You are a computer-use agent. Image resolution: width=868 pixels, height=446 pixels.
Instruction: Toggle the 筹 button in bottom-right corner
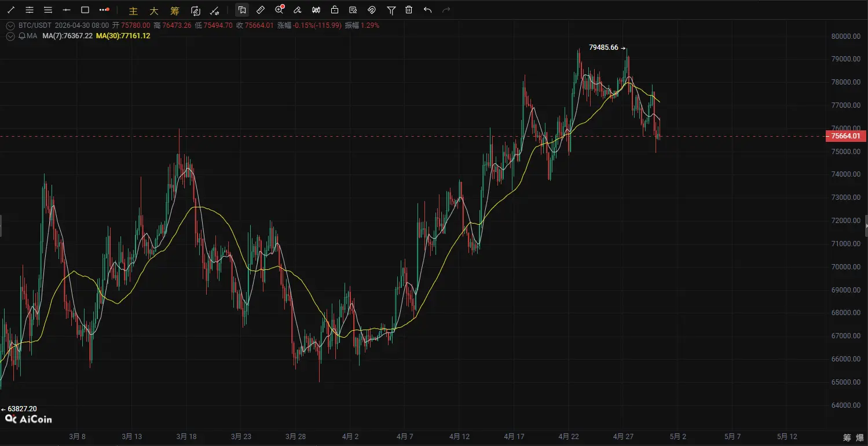pos(847,437)
